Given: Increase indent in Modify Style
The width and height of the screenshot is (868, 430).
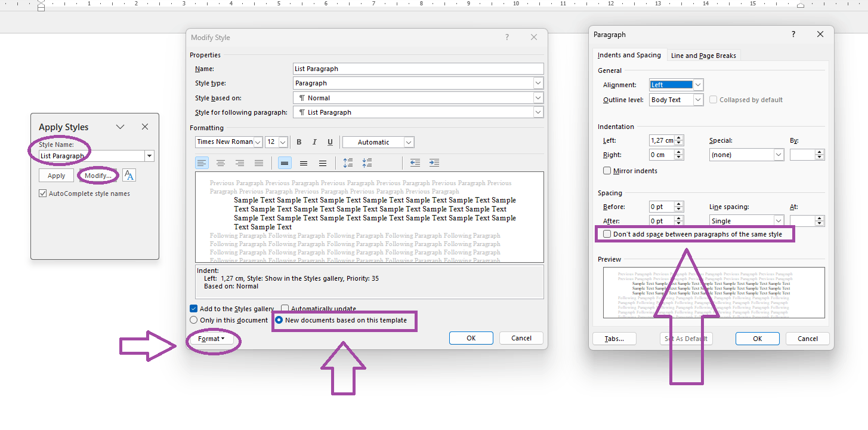Looking at the screenshot, I should click(x=434, y=163).
